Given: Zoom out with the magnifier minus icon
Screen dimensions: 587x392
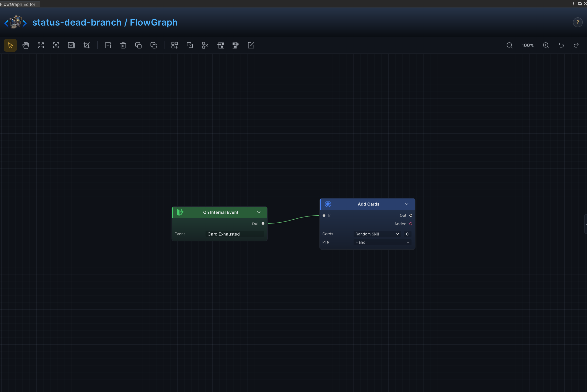Looking at the screenshot, I should (x=510, y=45).
